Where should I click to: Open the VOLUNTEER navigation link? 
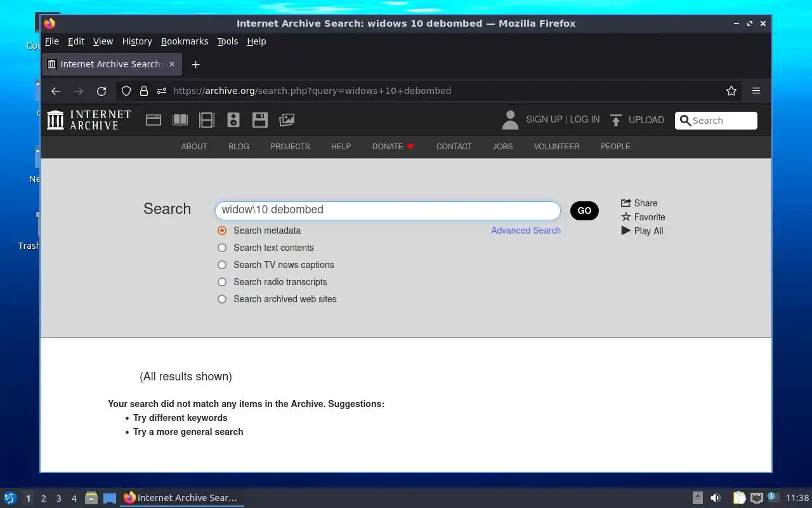coord(556,147)
